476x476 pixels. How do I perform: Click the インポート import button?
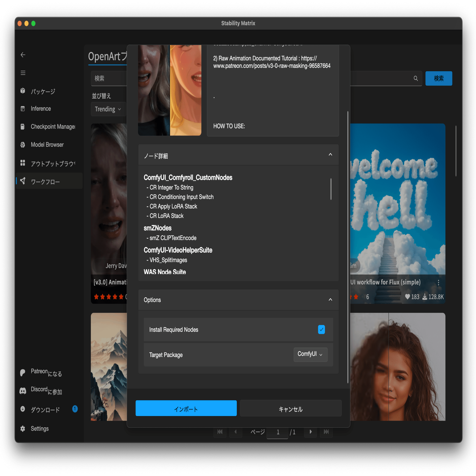tap(186, 408)
